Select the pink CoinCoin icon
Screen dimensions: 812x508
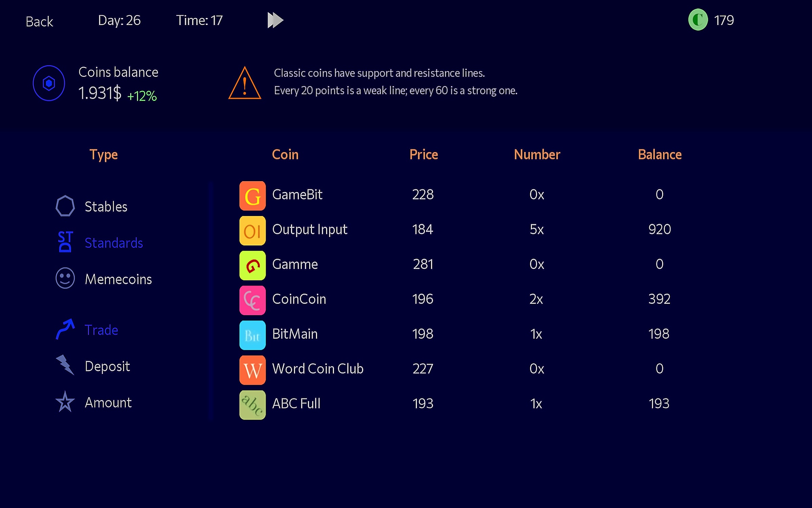(x=252, y=300)
